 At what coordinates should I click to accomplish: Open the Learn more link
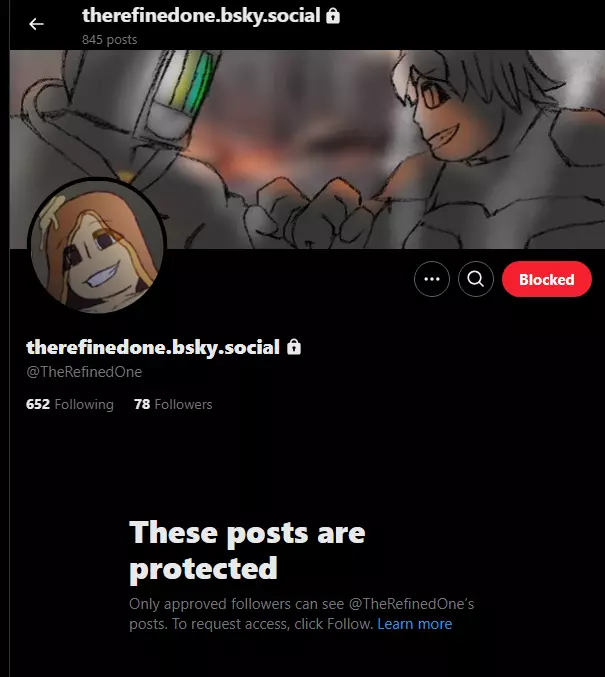coord(415,624)
